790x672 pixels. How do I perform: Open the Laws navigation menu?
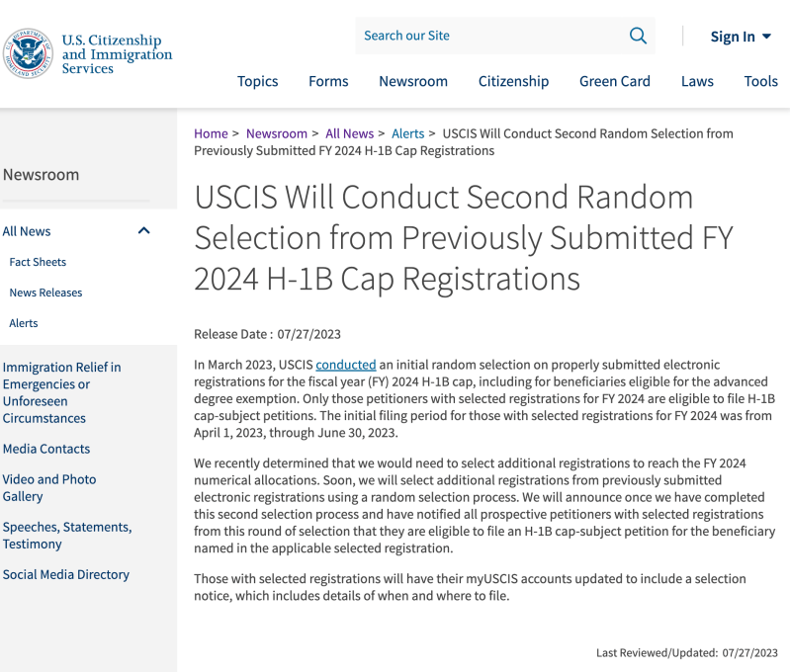click(x=697, y=81)
